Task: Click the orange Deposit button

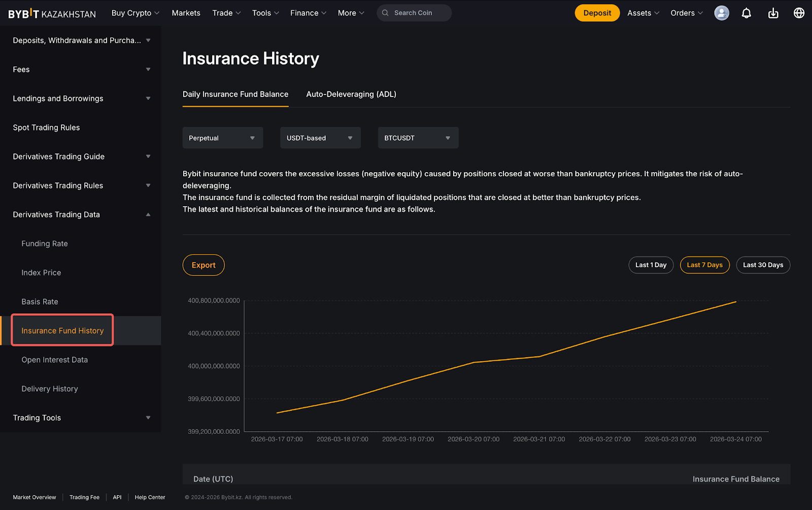Action: pyautogui.click(x=597, y=13)
